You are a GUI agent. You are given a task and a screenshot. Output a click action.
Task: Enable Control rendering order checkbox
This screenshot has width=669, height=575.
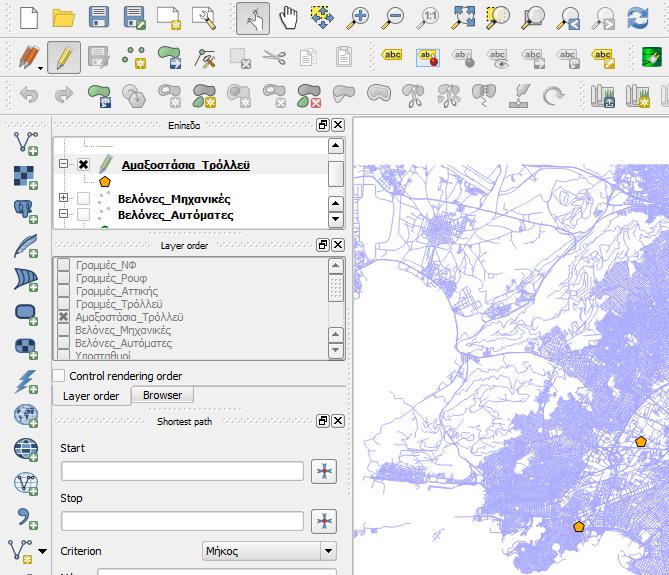(x=59, y=376)
